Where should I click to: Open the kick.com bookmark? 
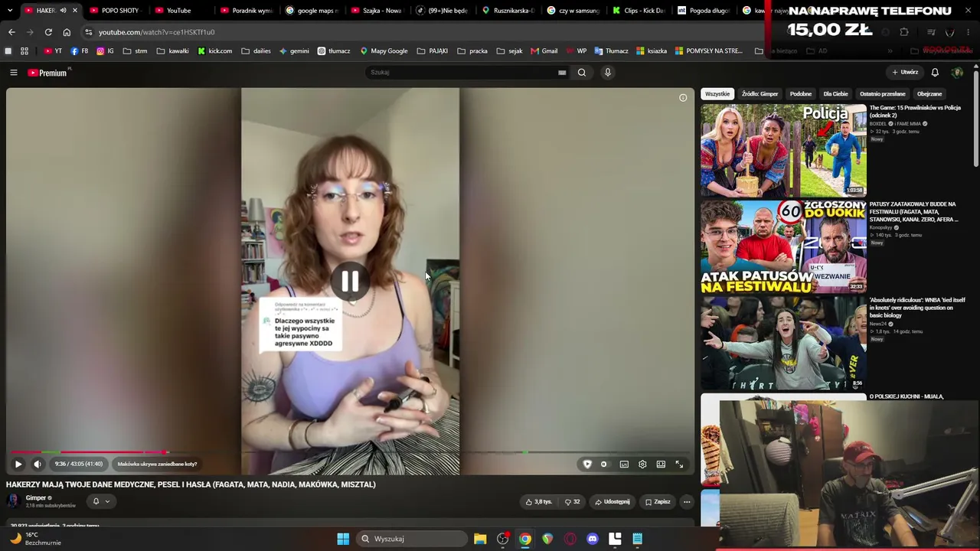(214, 51)
